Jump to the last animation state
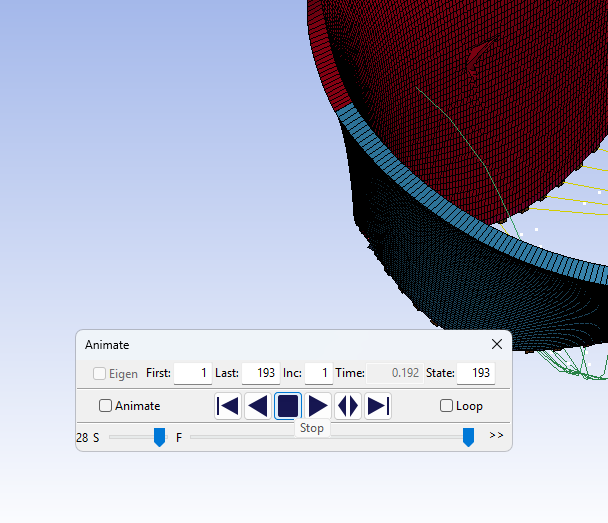608x523 pixels. [378, 406]
